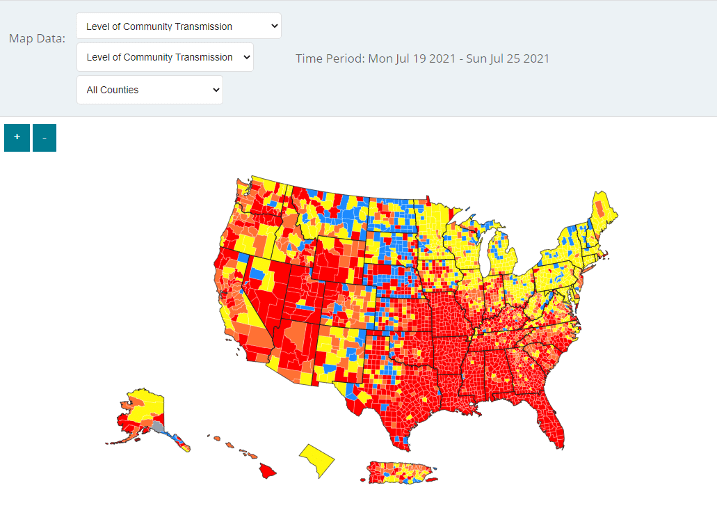Open the All Counties dropdown
The width and height of the screenshot is (718, 506).
coord(149,90)
